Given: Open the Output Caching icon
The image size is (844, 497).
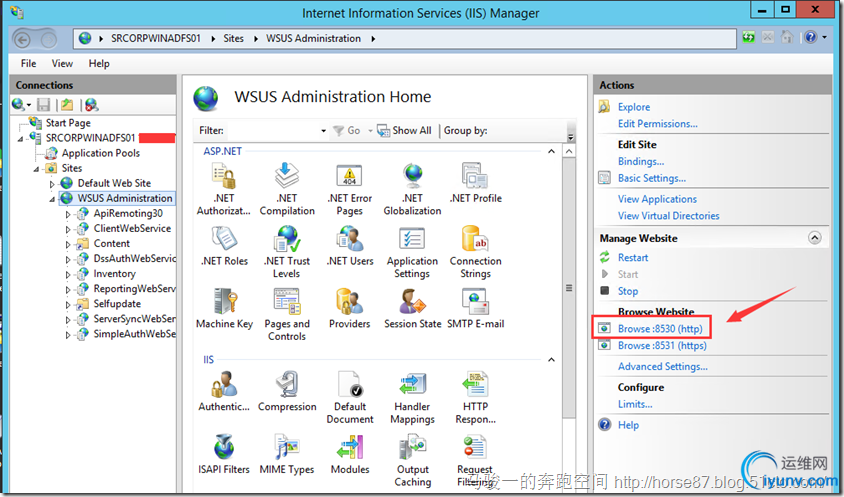Looking at the screenshot, I should coord(412,447).
